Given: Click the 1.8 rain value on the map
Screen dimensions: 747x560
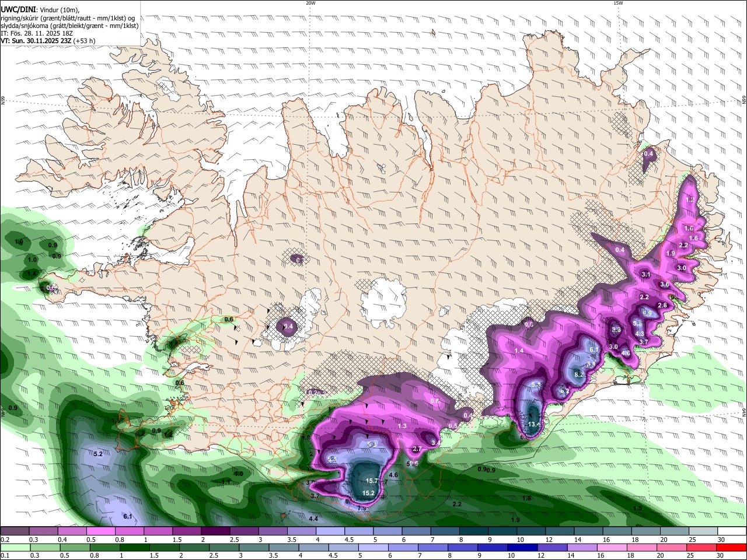Looking at the screenshot, I should pyautogui.click(x=526, y=498).
